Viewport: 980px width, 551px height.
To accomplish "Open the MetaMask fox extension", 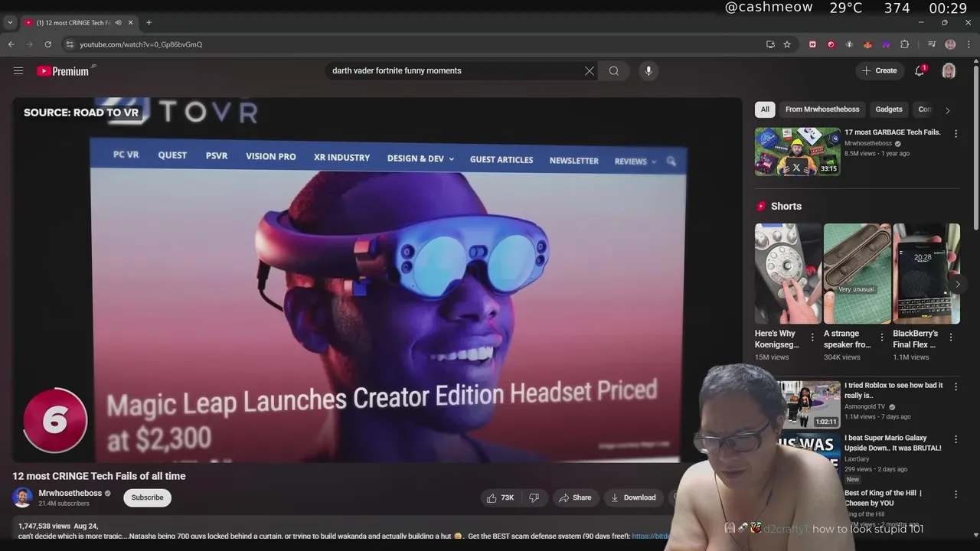I will click(x=867, y=44).
